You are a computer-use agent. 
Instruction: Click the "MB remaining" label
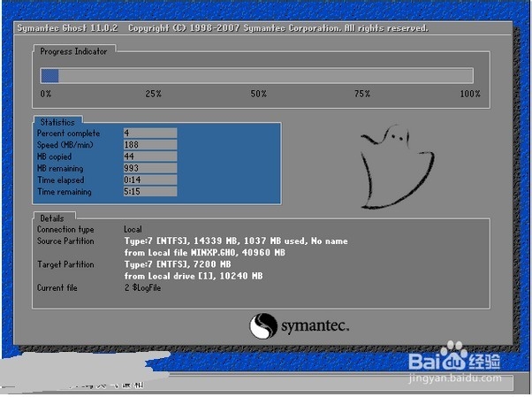[60, 169]
